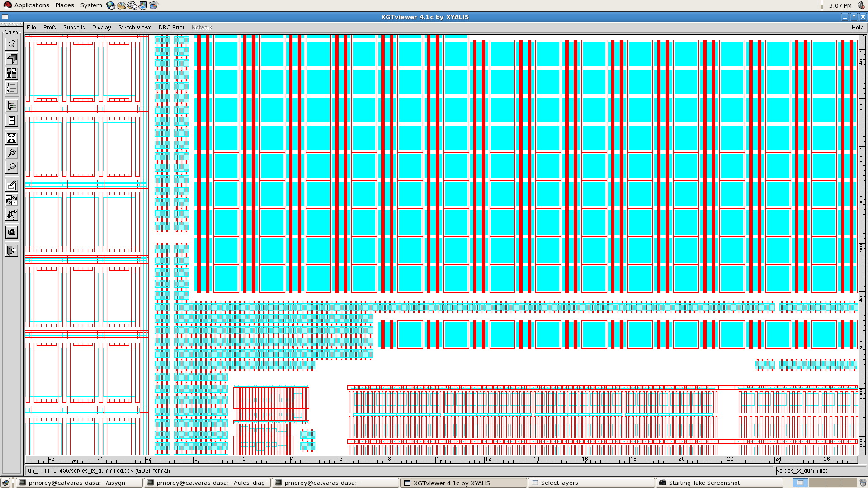Image resolution: width=868 pixels, height=488 pixels.
Task: Open the Display menu
Action: coord(101,28)
